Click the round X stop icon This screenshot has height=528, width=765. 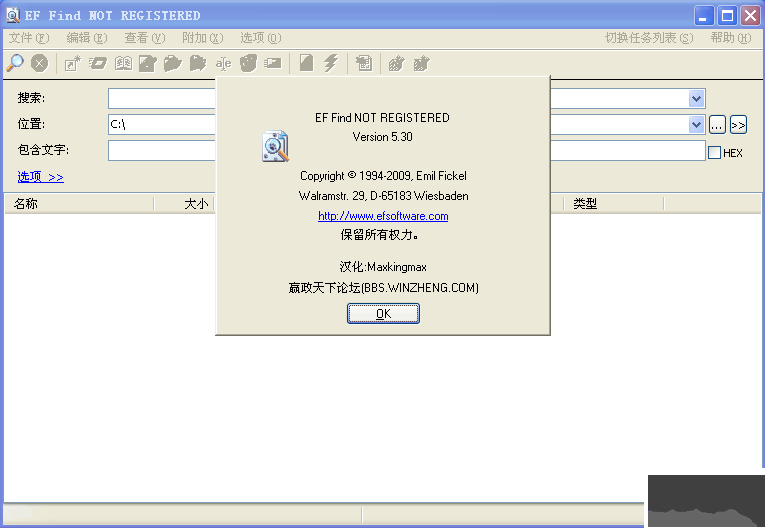[40, 63]
